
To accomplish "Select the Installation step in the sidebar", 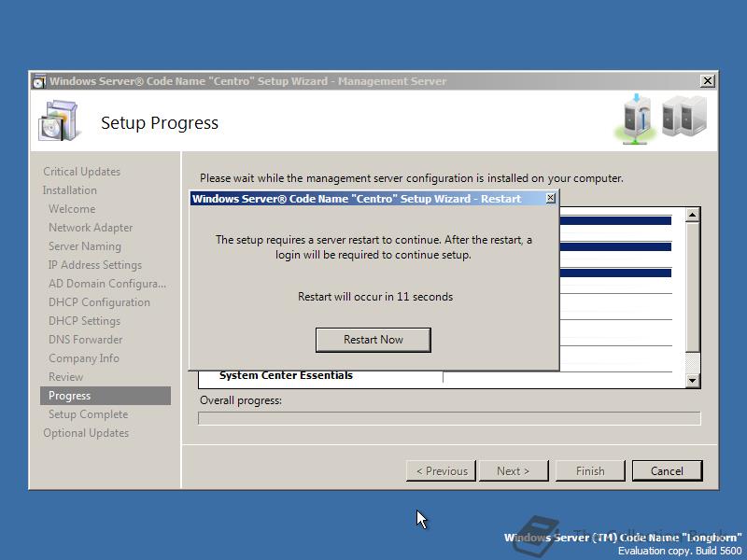I will tap(69, 190).
